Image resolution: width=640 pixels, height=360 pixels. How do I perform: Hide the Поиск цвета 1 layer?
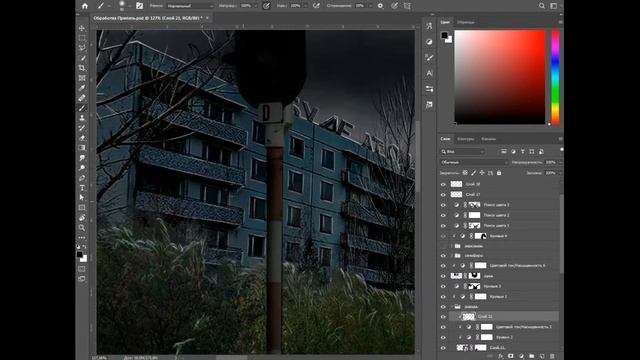coord(443,225)
